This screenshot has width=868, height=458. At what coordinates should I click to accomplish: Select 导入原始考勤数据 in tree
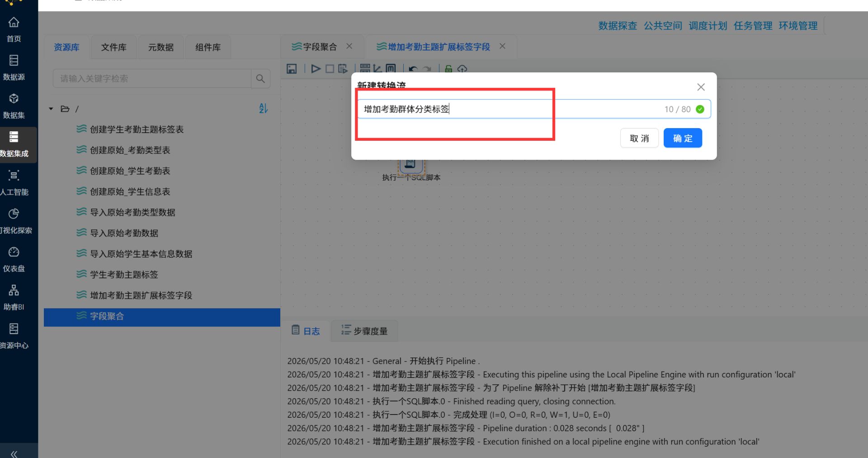[x=124, y=233]
